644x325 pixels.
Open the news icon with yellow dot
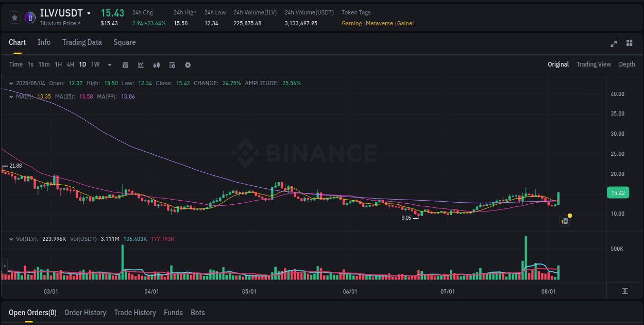[x=564, y=221]
